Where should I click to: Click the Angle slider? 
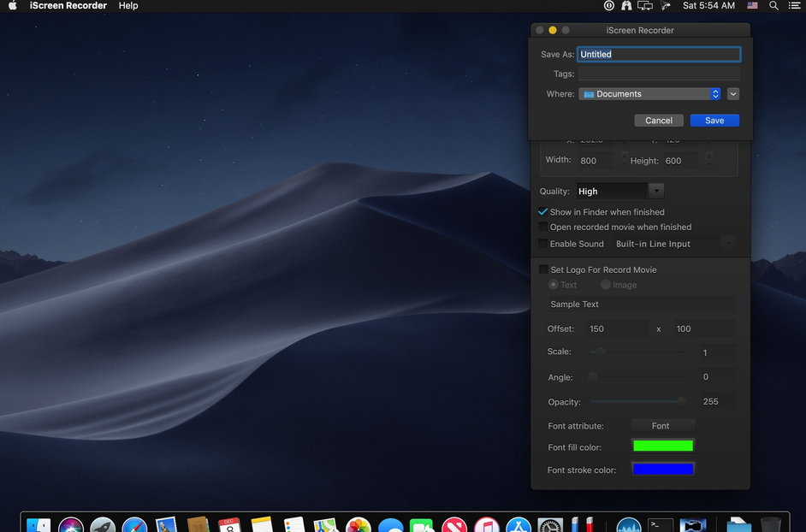pyautogui.click(x=637, y=377)
